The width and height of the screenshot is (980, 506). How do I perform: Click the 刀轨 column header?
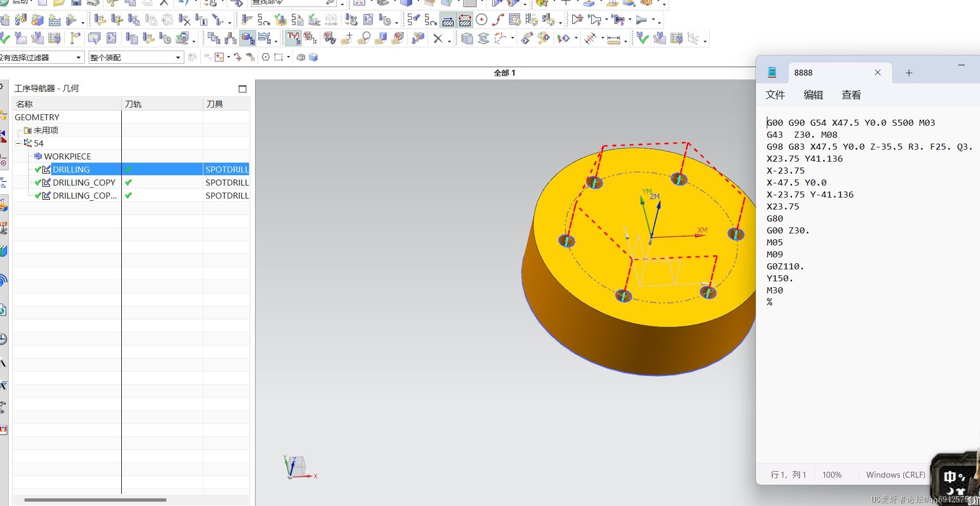coord(162,104)
